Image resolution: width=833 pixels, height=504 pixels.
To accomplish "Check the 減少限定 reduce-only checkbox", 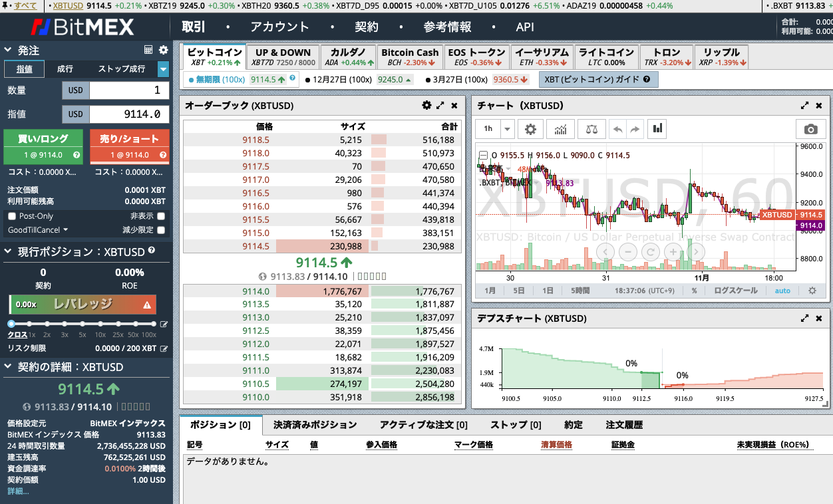I will 161,230.
